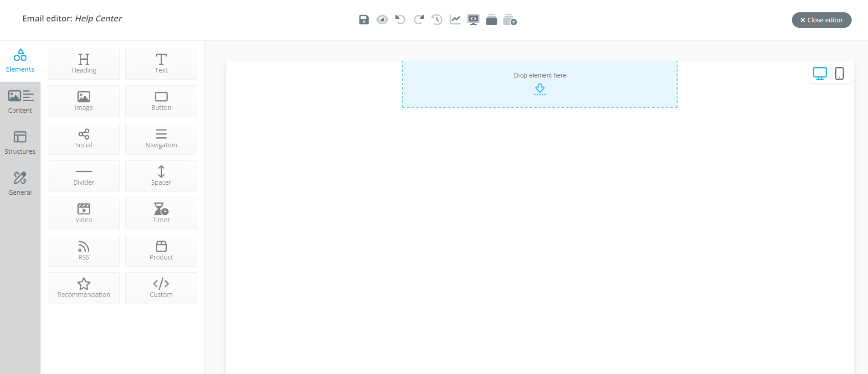Open the General settings tab
This screenshot has height=374, width=868.
[20, 184]
